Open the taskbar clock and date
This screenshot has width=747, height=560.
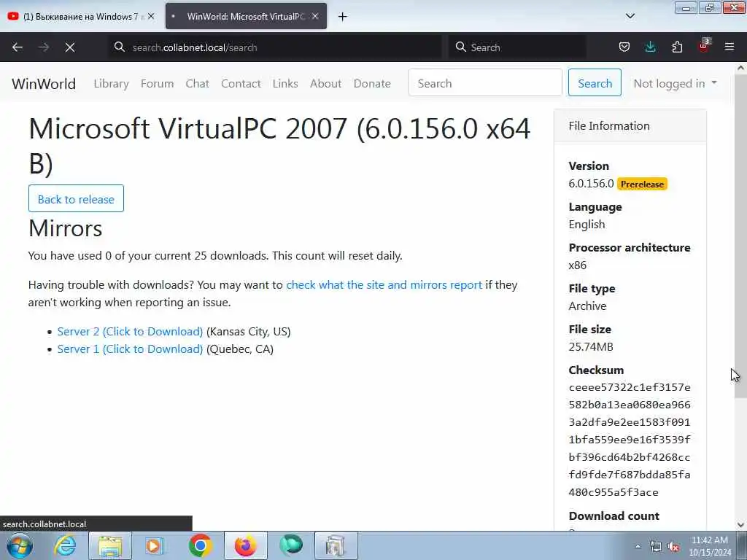point(710,546)
